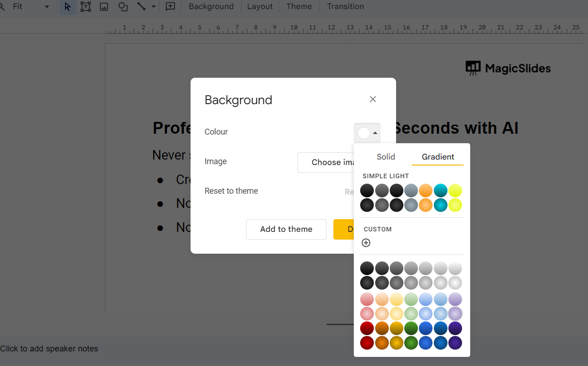Pick Simple Light orange radial gradient
The image size is (588, 366).
[x=426, y=205]
